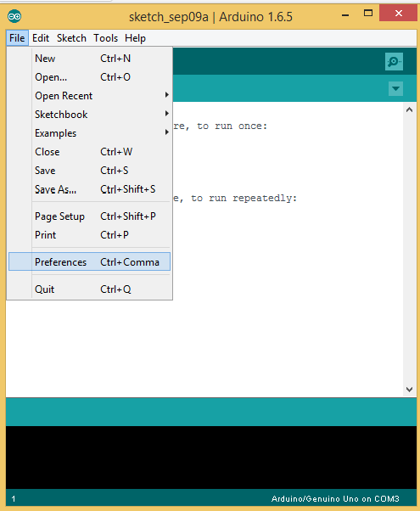Expand the Sketchbook submenu
This screenshot has height=511, width=420.
(89, 115)
